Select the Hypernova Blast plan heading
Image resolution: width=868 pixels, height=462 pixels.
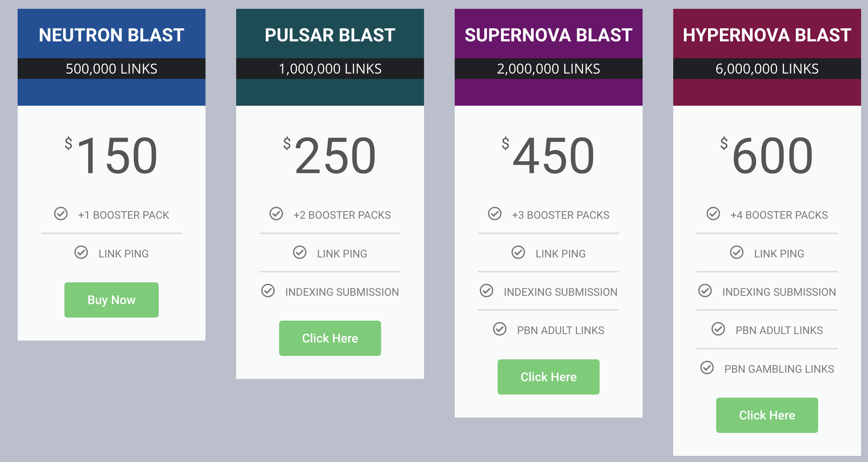pyautogui.click(x=767, y=35)
